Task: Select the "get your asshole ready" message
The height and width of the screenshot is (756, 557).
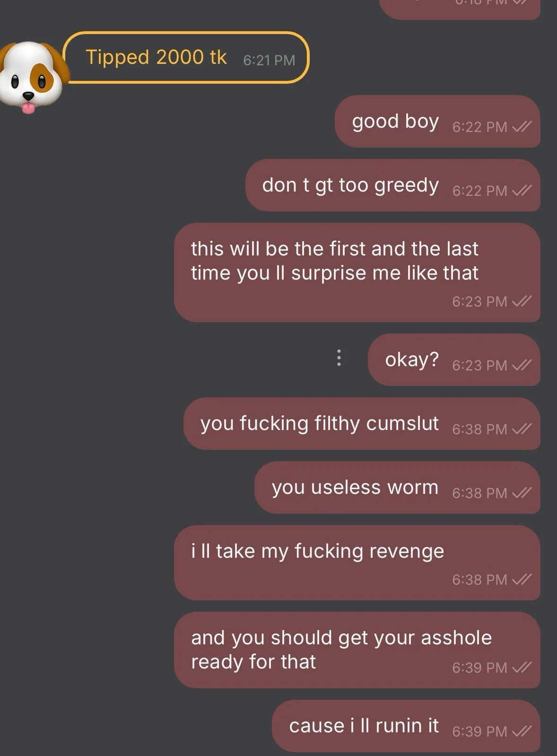Action: click(357, 650)
